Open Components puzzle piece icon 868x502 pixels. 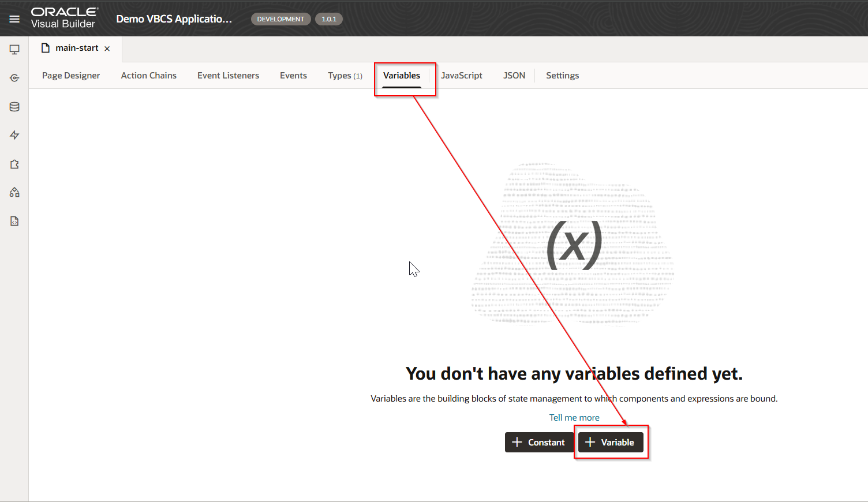coord(14,164)
